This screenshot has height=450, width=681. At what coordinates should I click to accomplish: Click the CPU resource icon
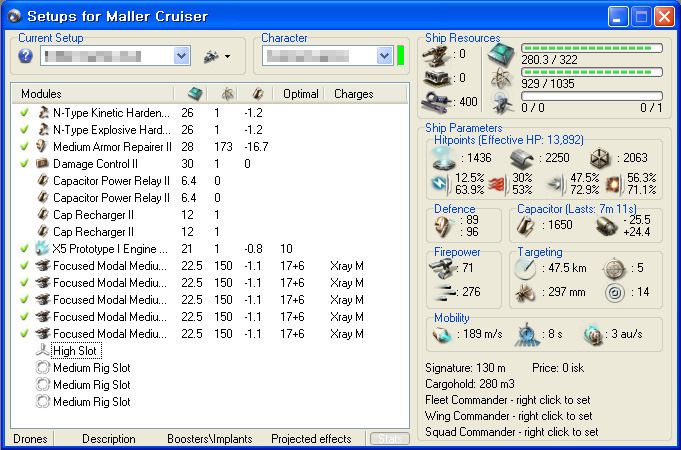(501, 55)
